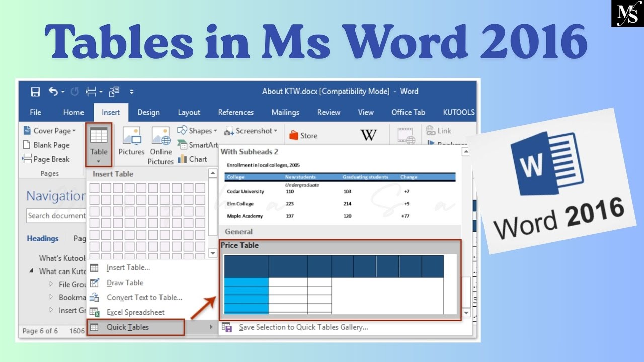
Task: Open the Mailings tab
Action: pyautogui.click(x=285, y=112)
